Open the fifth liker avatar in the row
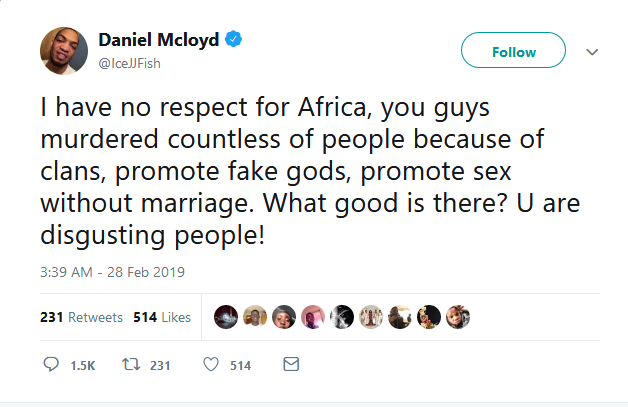 pyautogui.click(x=342, y=317)
